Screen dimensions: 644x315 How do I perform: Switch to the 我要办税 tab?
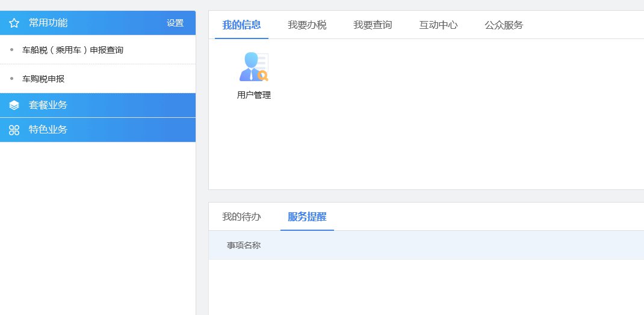coord(307,25)
